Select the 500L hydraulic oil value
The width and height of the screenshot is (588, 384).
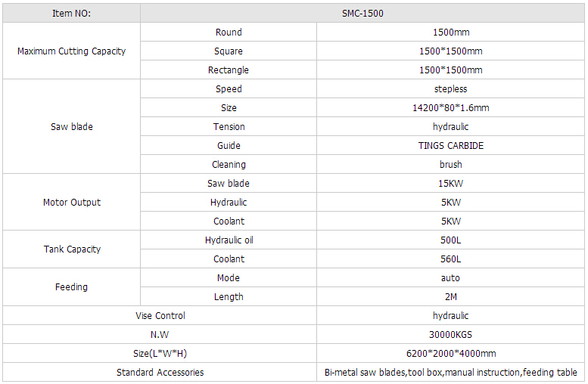[x=450, y=240]
